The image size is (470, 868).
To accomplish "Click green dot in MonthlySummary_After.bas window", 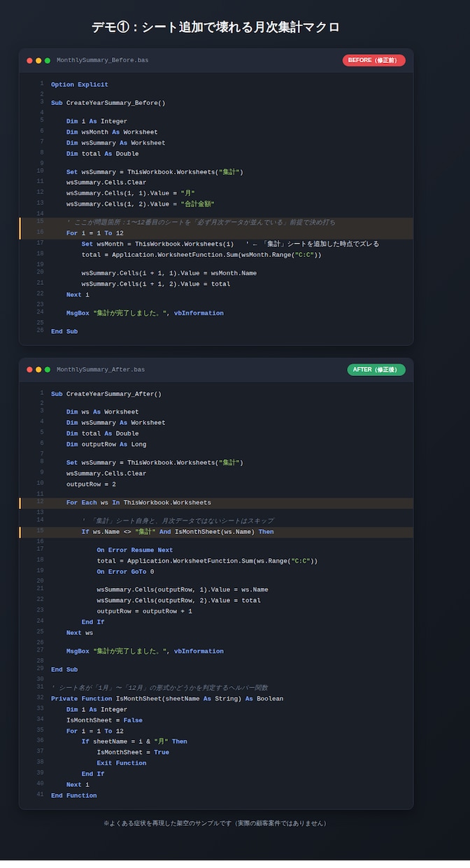I will click(48, 370).
